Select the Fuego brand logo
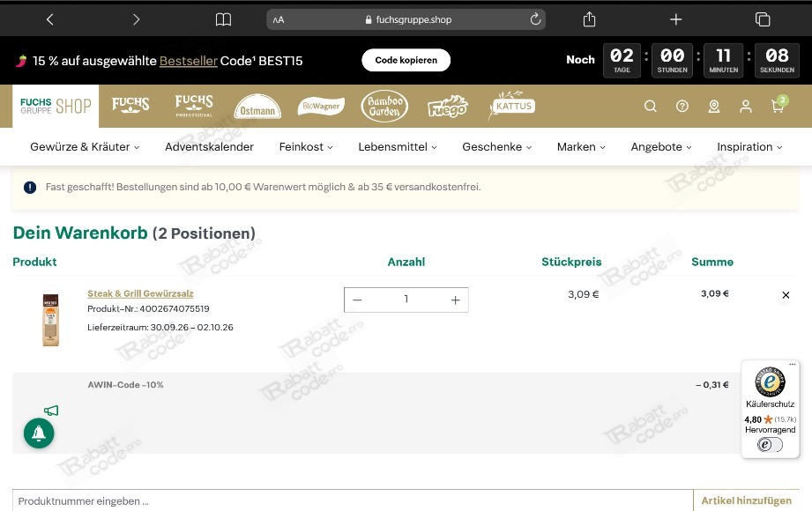812x511 pixels. pos(447,107)
